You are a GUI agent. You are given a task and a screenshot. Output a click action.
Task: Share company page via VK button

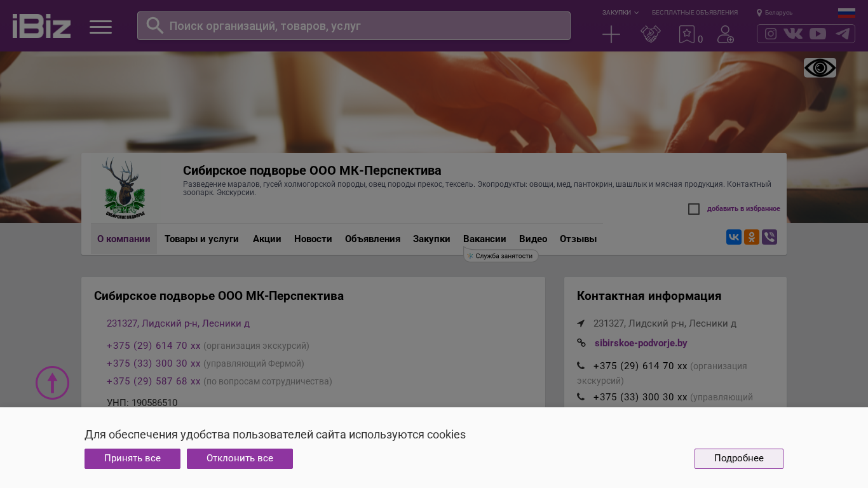734,237
